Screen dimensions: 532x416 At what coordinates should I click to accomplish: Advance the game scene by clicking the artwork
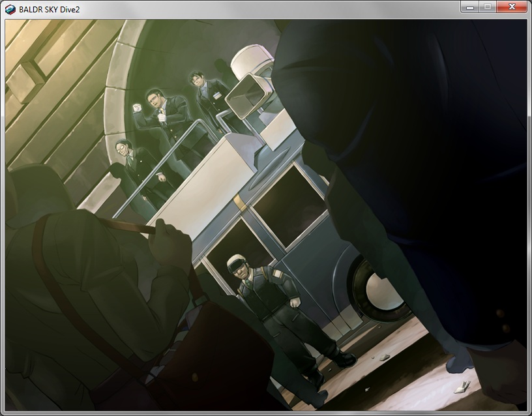(266, 215)
